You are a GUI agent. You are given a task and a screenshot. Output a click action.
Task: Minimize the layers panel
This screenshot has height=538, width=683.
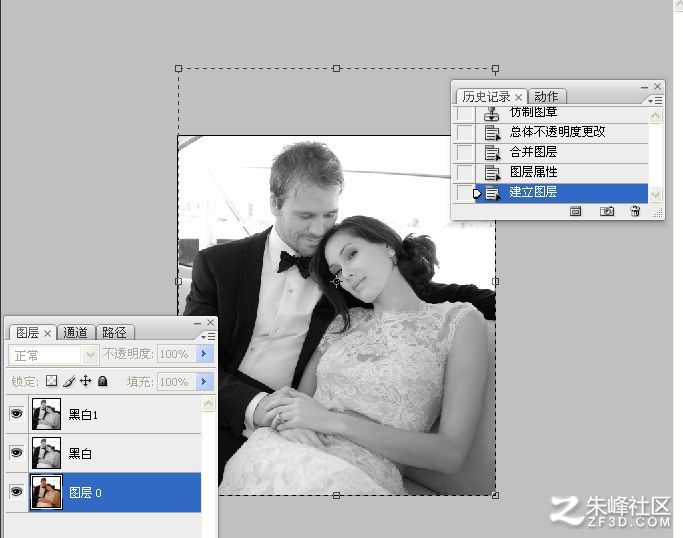(x=197, y=323)
